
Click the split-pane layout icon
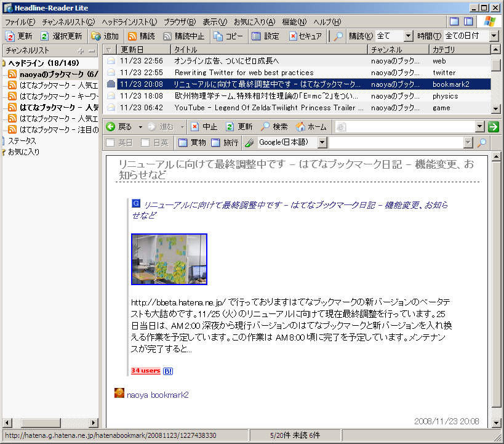pyautogui.click(x=468, y=22)
